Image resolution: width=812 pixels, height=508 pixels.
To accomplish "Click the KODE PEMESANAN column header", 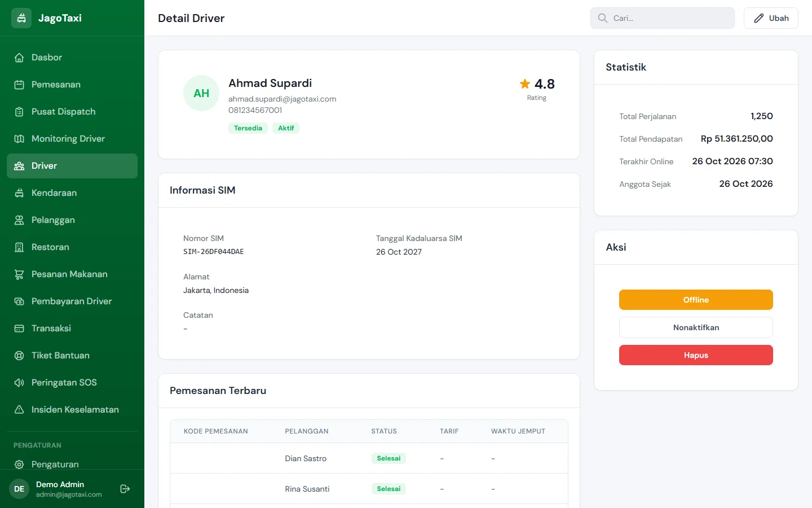I will tap(215, 431).
